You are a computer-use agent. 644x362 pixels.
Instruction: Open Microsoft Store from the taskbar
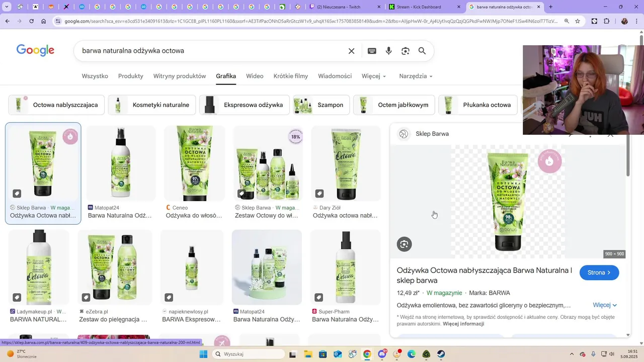(x=323, y=354)
